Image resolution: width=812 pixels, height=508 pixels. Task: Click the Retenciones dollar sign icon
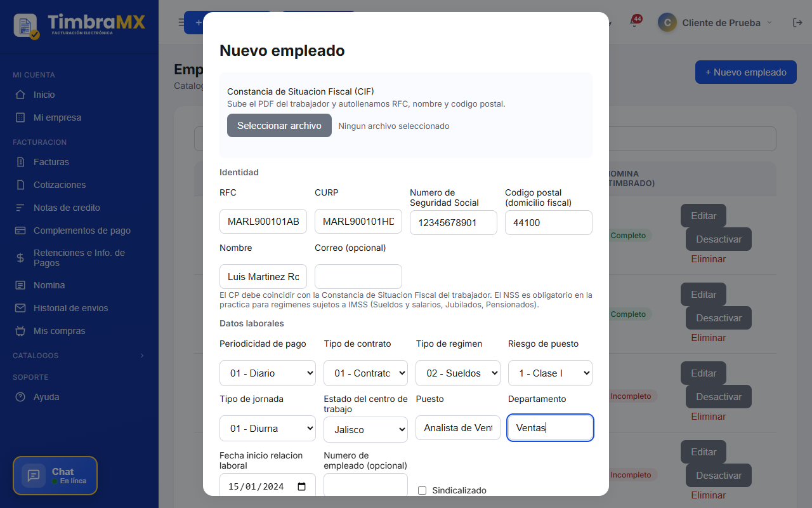pyautogui.click(x=20, y=258)
